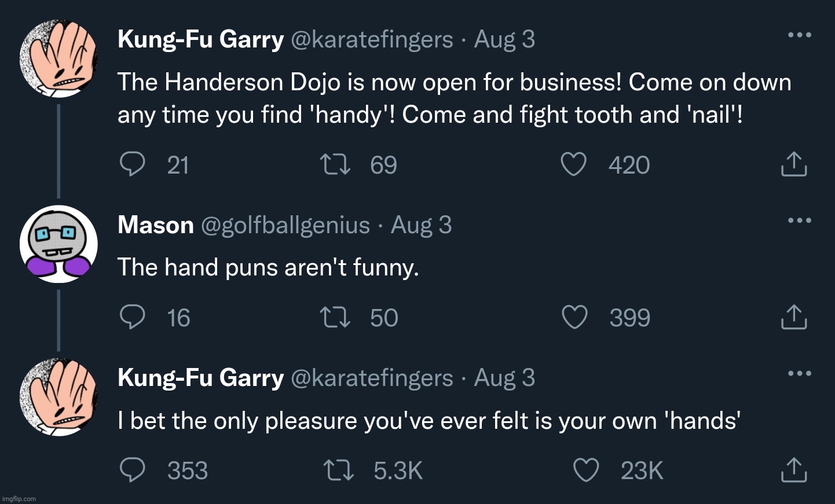
Task: Open more options for the Handerson Dojo tweet
Action: click(800, 35)
